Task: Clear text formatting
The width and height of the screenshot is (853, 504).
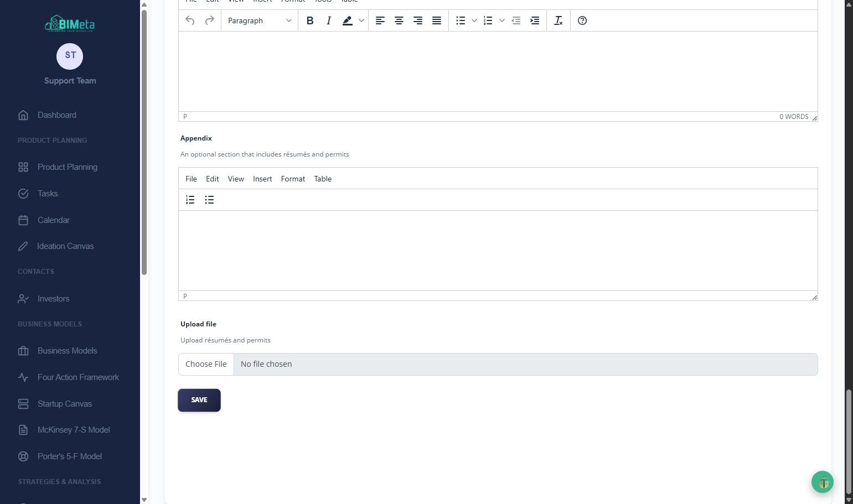Action: (559, 20)
